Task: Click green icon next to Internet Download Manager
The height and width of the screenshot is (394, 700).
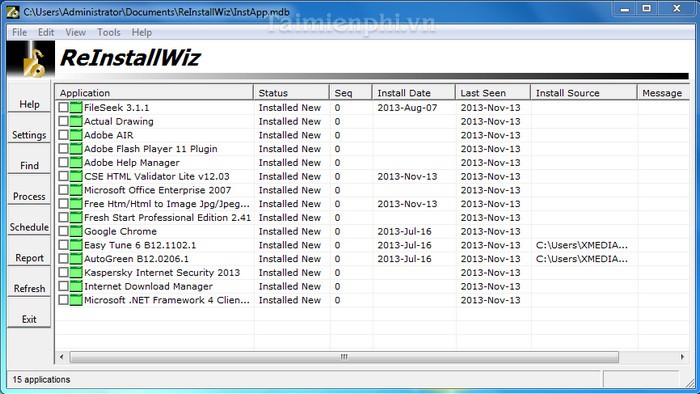Action: pos(76,286)
